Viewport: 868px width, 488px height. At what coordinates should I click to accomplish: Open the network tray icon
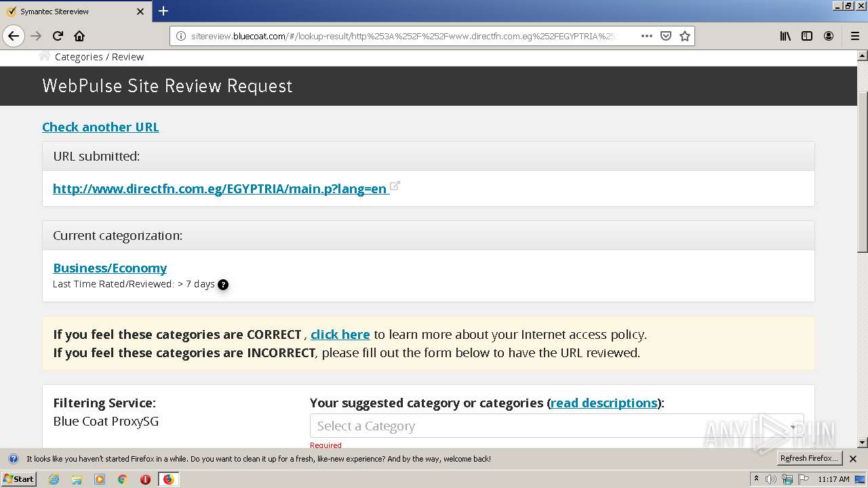[787, 479]
